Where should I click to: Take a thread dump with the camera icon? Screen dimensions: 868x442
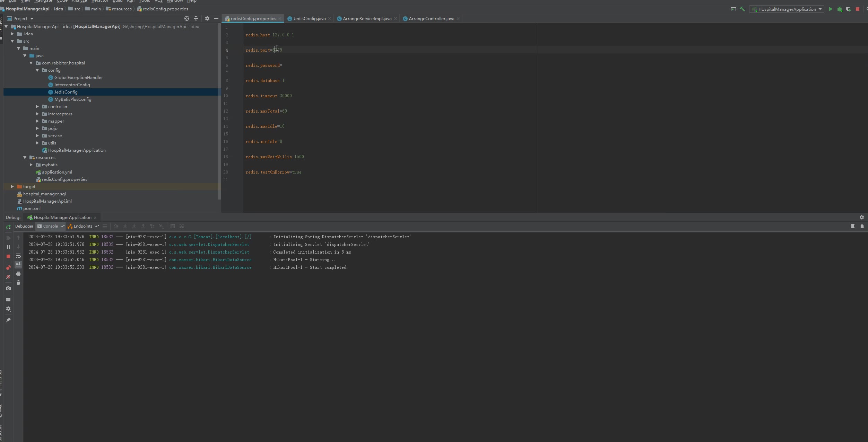click(x=8, y=289)
